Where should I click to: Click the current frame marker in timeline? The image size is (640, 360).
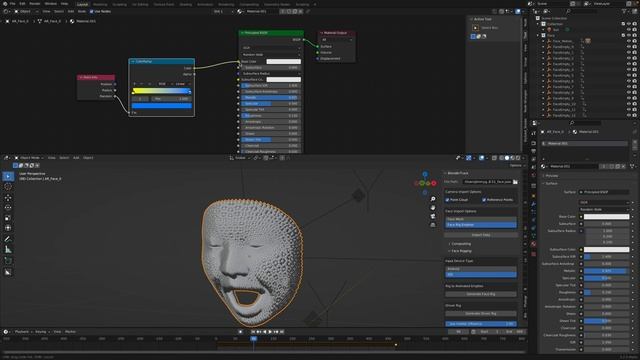tap(253, 338)
